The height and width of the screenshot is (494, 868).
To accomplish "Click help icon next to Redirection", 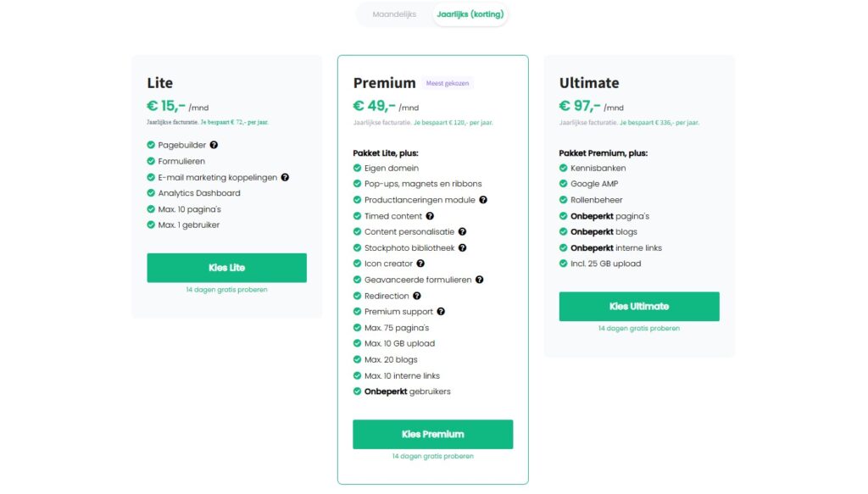I will (416, 296).
